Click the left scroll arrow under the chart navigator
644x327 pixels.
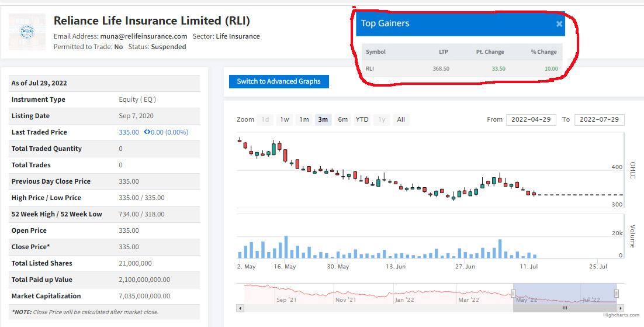pyautogui.click(x=240, y=308)
